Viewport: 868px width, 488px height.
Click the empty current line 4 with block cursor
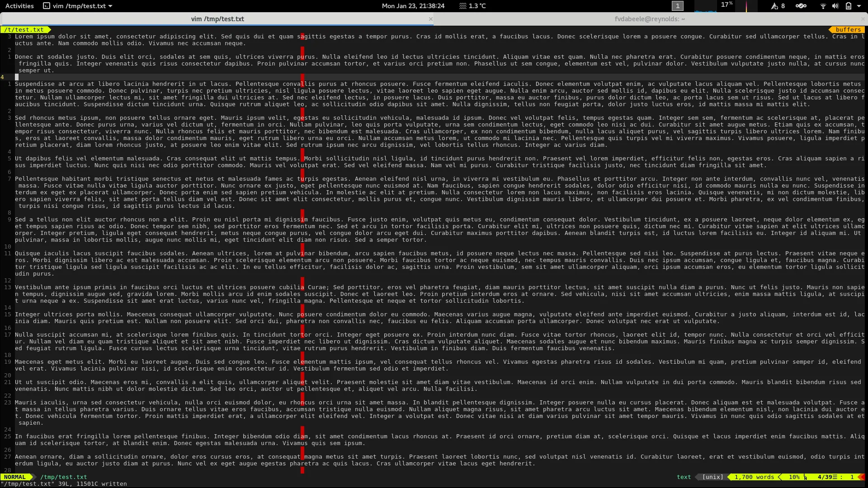coord(439,77)
